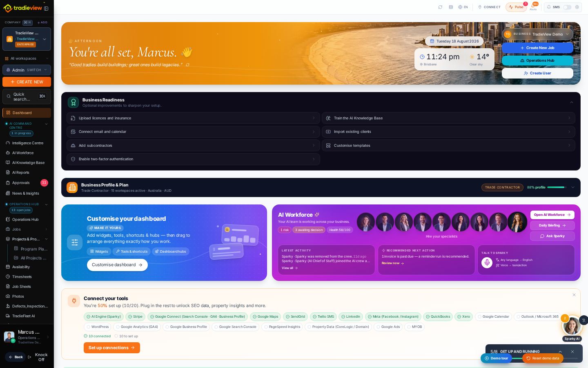This screenshot has width=588, height=368.
Task: Toggle the Google Calendar connection chip
Action: [x=493, y=316]
